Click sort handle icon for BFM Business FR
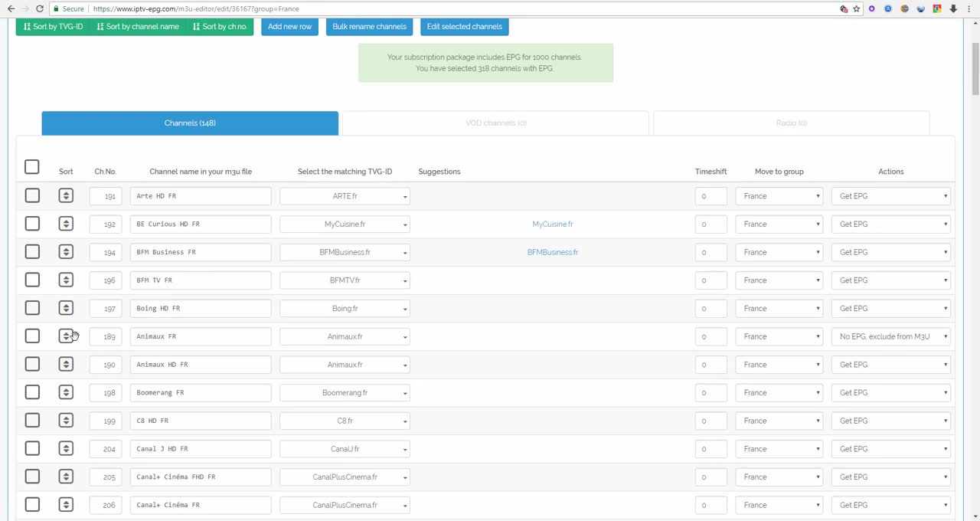Viewport: 980px width, 521px height. pos(66,252)
